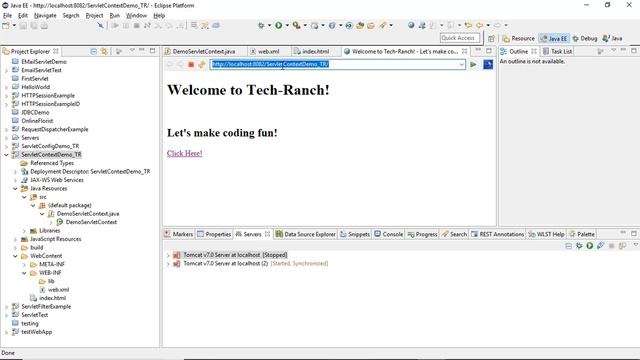Image resolution: width=640 pixels, height=360 pixels.
Task: Open Project Explorer view menu dropdown
Action: (x=132, y=51)
